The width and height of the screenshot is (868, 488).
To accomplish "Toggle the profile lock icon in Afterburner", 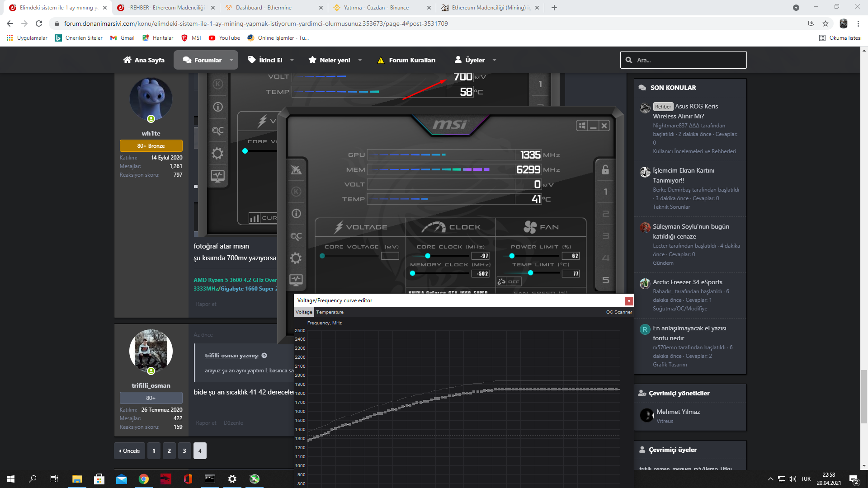I will click(x=605, y=169).
